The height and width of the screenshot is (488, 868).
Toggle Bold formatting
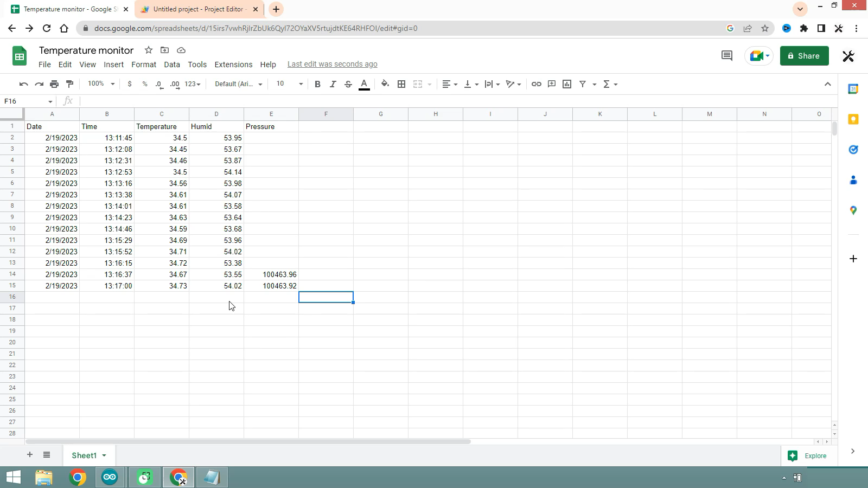pyautogui.click(x=317, y=84)
